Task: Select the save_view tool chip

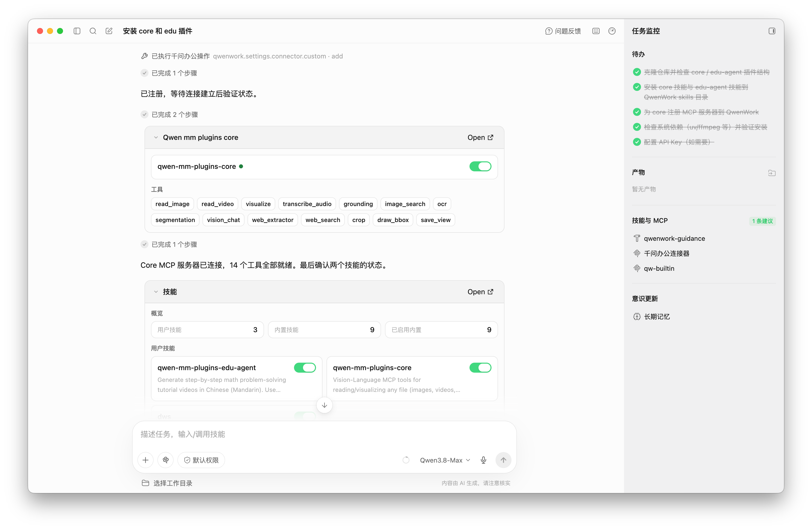Action: tap(435, 220)
